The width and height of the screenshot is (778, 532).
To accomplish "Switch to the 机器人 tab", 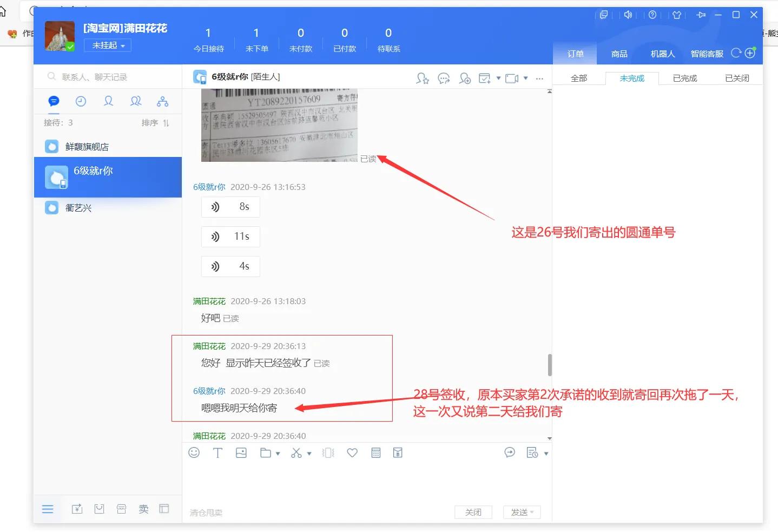I will click(662, 54).
